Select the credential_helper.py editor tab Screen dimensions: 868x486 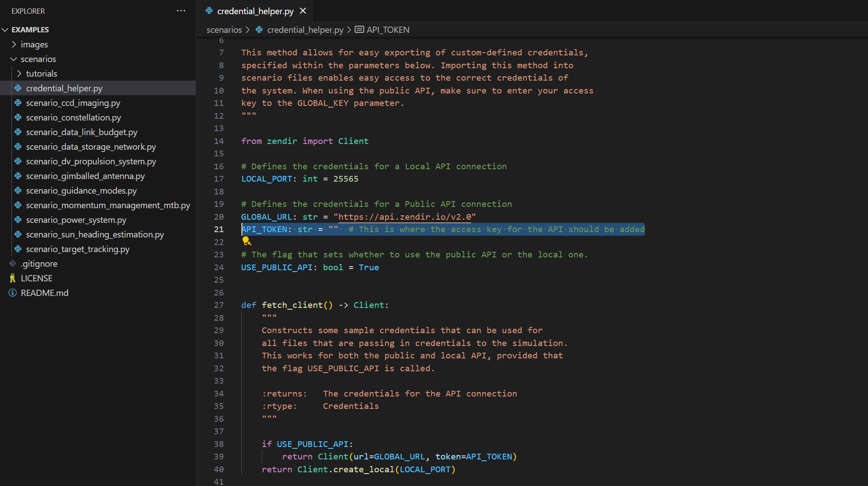pos(255,11)
